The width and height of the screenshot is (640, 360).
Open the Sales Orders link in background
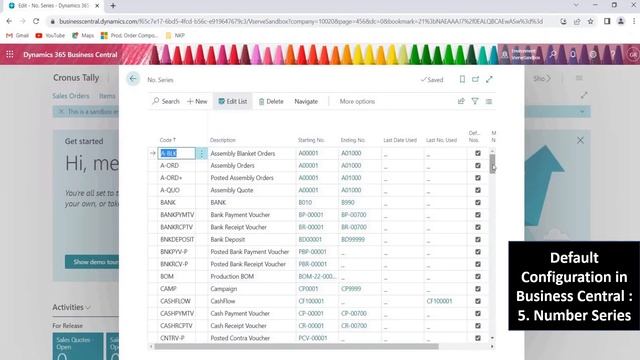pos(71,96)
